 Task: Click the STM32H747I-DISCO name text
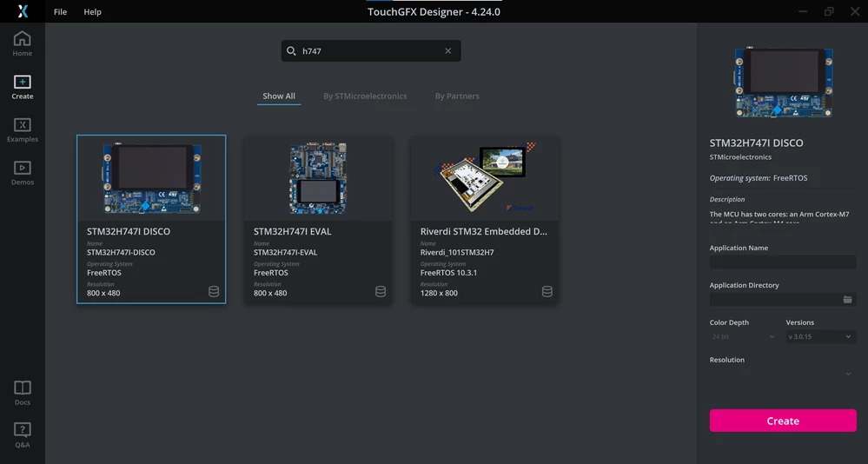click(x=121, y=253)
